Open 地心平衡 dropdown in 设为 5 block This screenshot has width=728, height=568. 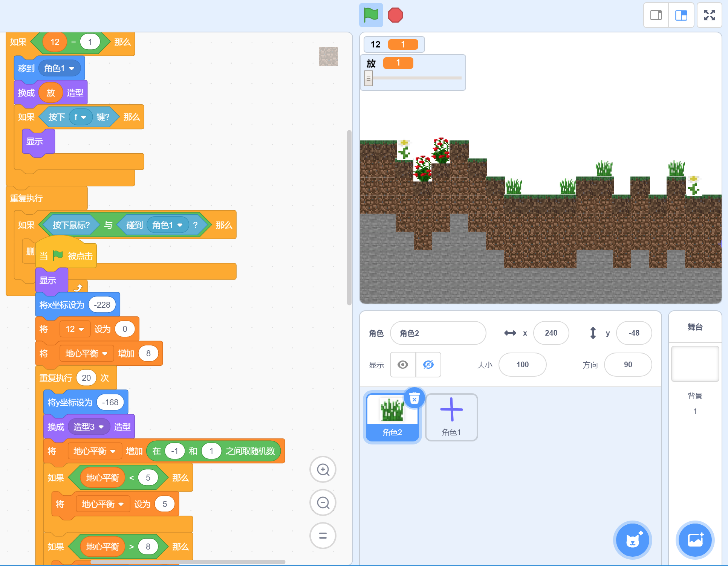(103, 504)
